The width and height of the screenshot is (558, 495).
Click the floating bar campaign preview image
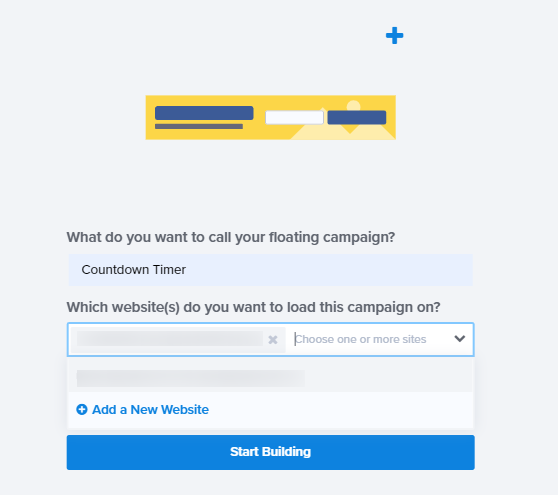pyautogui.click(x=270, y=117)
